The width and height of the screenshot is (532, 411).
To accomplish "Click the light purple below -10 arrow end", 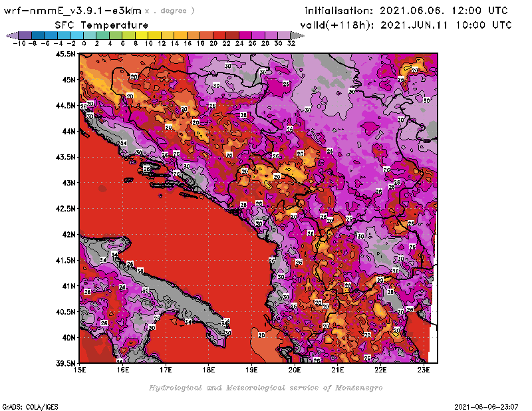I will 12,35.
